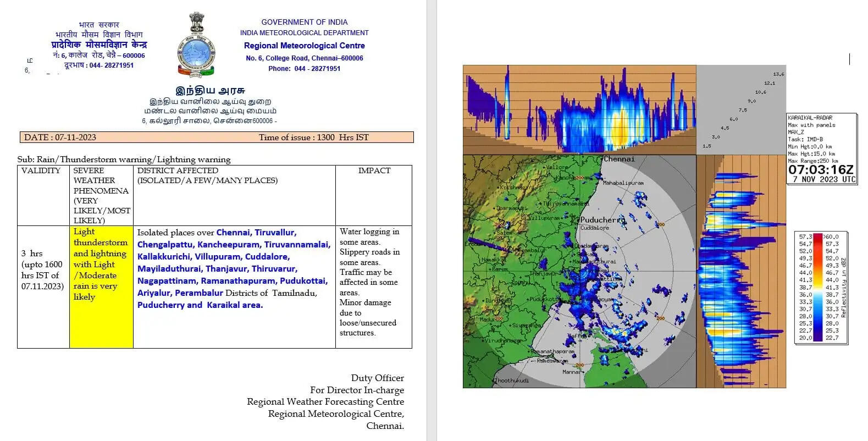This screenshot has width=868, height=441.
Task: Click the Puducherry and Karaikal area text
Action: (200, 305)
